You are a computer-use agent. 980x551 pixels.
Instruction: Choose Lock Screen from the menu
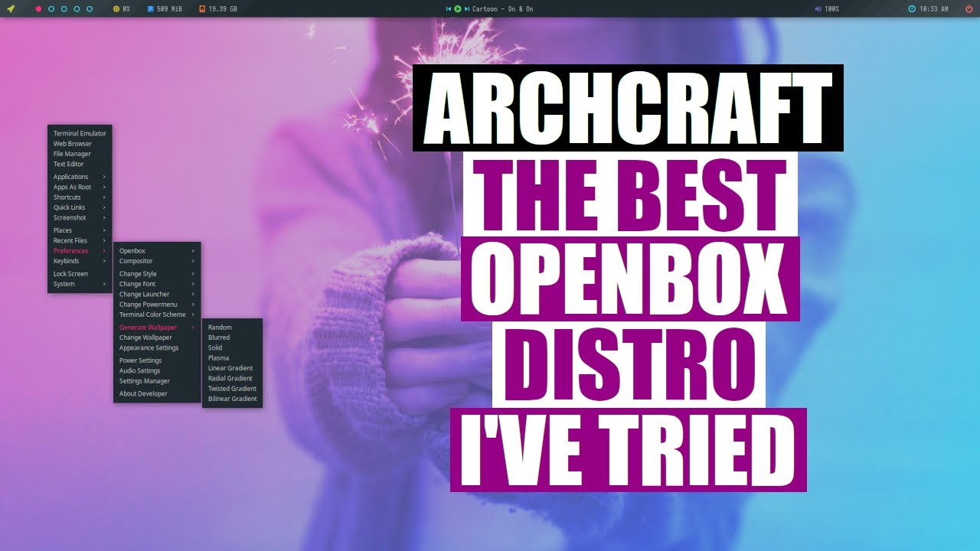pyautogui.click(x=80, y=274)
